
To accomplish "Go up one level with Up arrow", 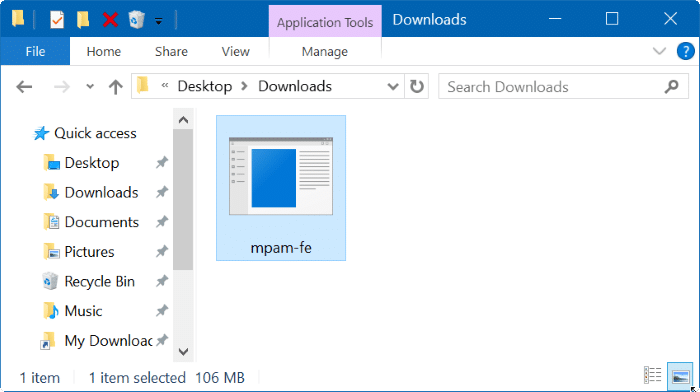I will click(116, 86).
